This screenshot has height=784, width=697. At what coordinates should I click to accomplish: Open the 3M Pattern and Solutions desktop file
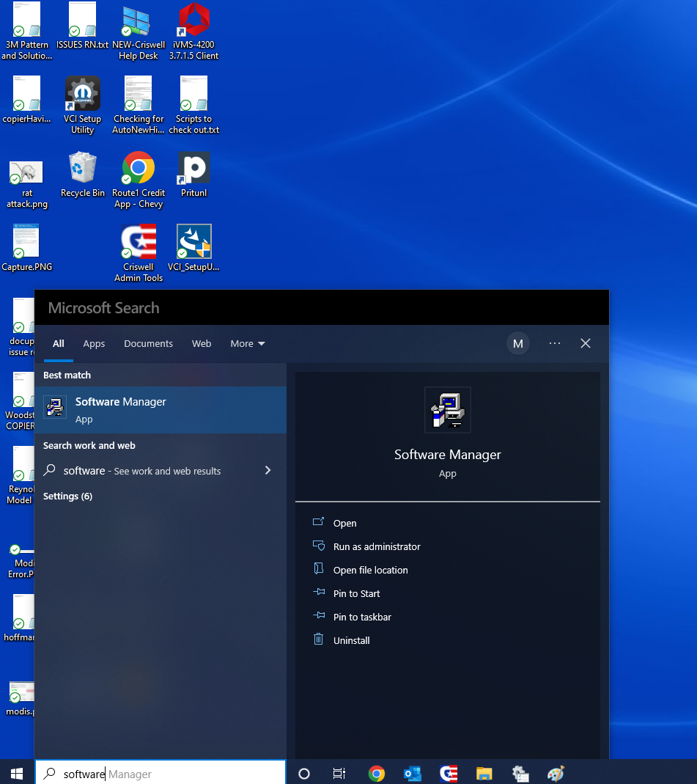tap(26, 30)
